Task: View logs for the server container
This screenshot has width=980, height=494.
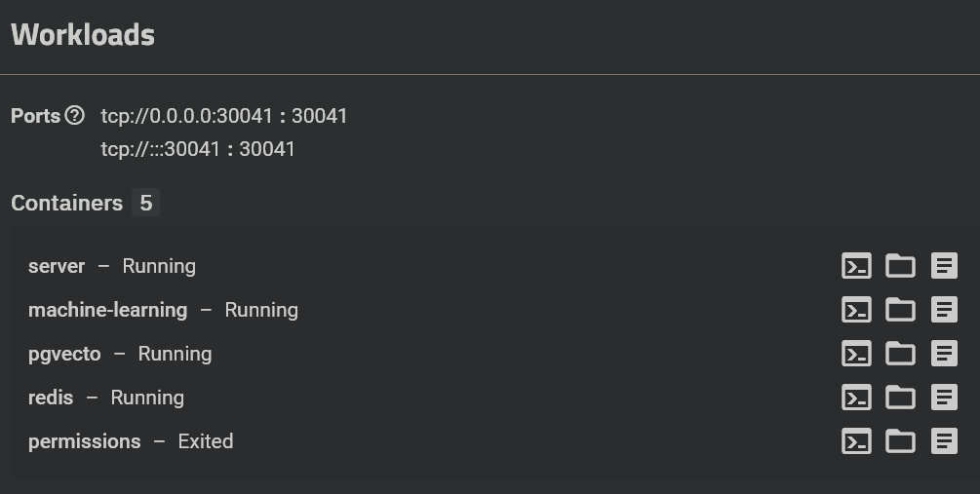Action: pyautogui.click(x=944, y=266)
